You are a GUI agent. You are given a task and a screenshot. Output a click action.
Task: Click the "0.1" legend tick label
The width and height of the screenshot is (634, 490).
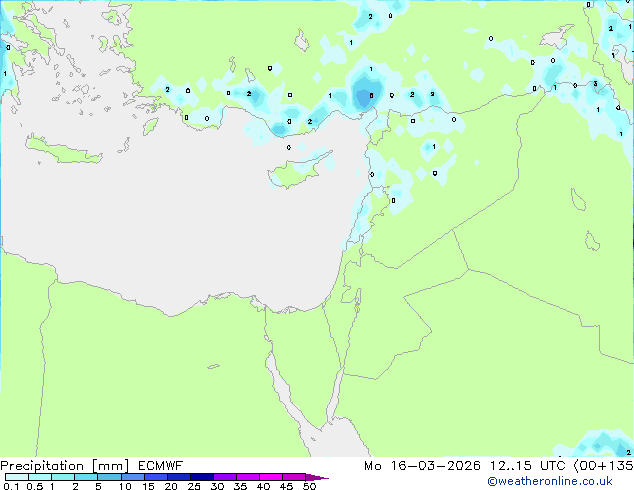[x=11, y=486]
